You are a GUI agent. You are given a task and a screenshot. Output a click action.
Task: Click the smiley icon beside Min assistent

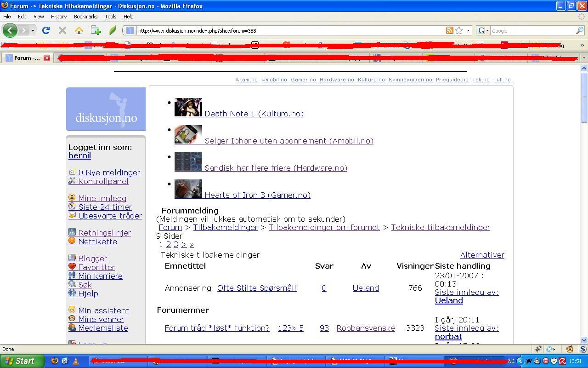point(72,310)
